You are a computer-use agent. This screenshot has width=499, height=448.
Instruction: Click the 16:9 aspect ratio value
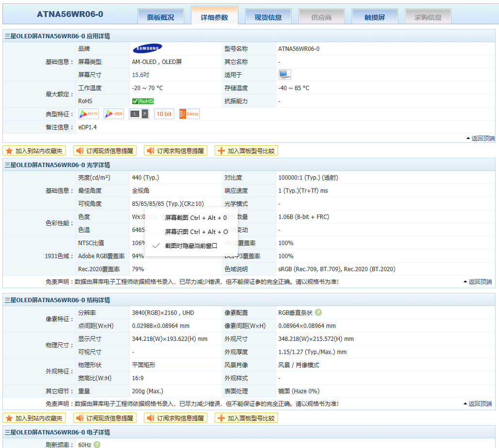[x=138, y=378]
